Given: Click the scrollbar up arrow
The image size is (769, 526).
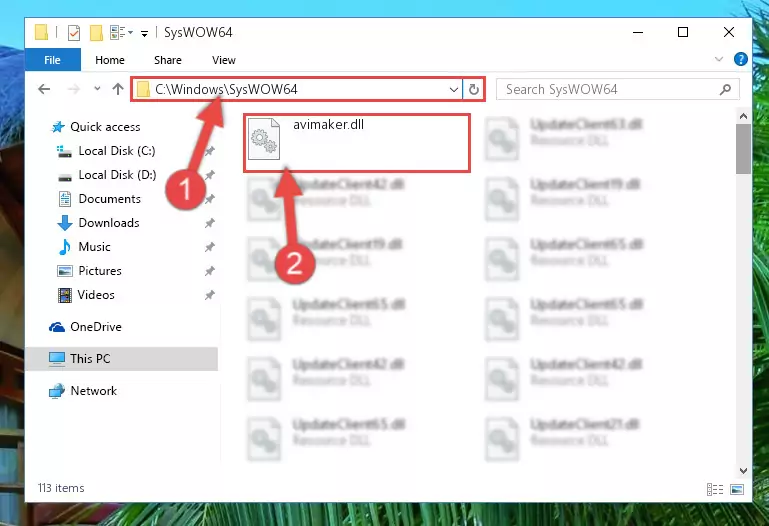Looking at the screenshot, I should coord(743,116).
